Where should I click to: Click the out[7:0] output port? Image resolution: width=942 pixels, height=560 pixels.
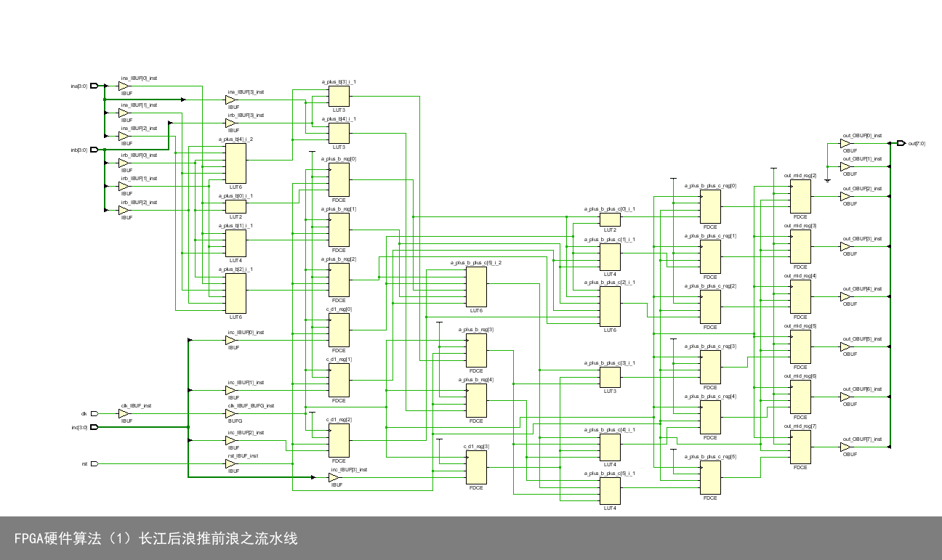tap(901, 143)
